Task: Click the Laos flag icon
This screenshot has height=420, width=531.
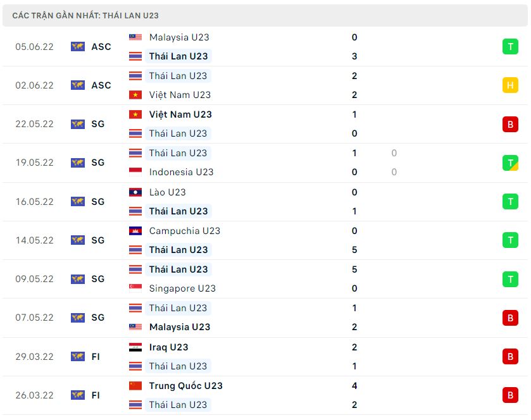Action: [135, 192]
